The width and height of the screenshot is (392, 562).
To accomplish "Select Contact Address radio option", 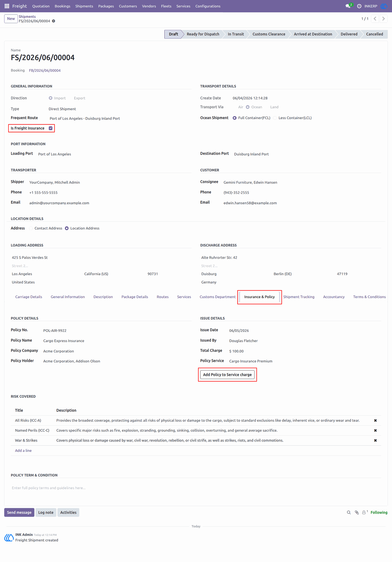I will pyautogui.click(x=31, y=228).
